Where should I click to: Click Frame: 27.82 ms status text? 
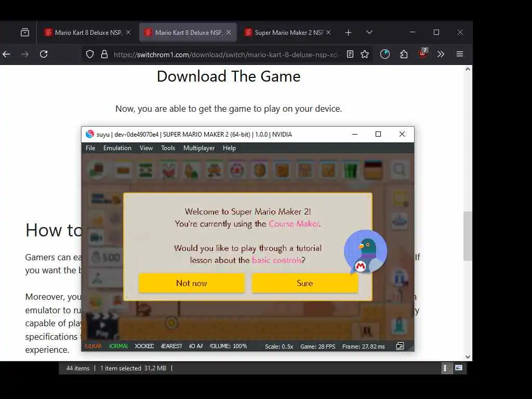[x=363, y=347]
